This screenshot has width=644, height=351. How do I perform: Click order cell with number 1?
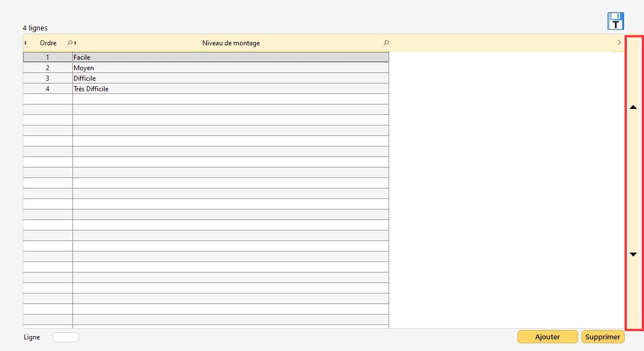click(48, 57)
